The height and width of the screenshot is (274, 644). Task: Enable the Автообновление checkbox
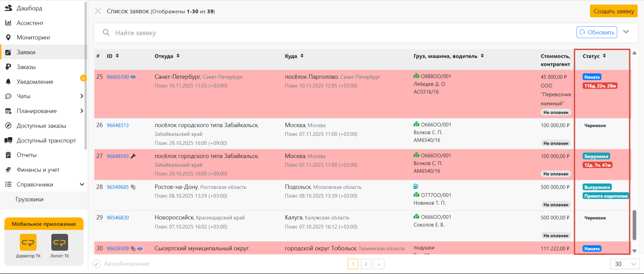(x=97, y=264)
